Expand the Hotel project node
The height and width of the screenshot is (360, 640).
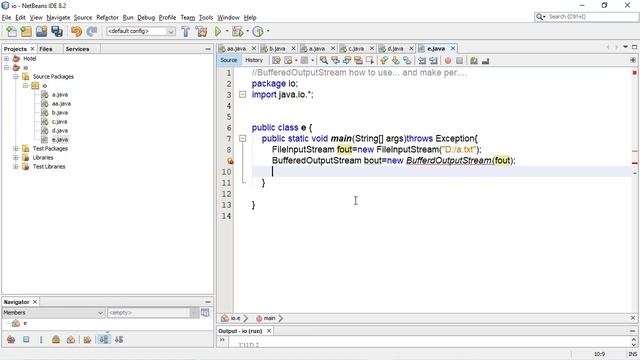[6, 59]
